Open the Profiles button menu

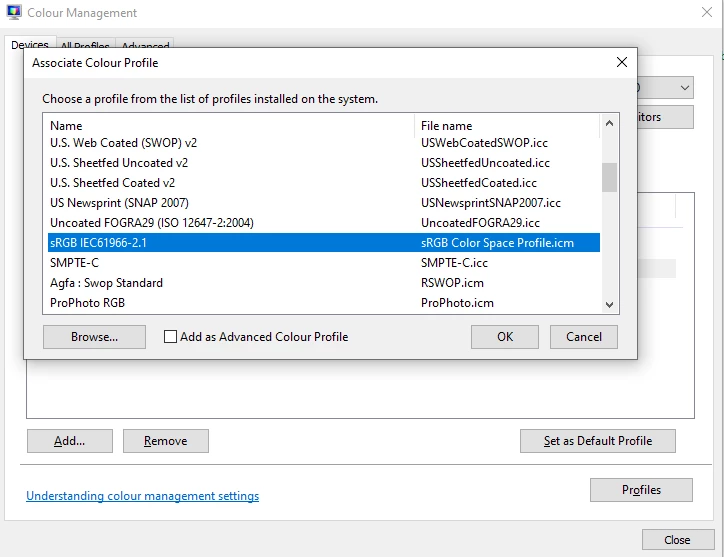pyautogui.click(x=641, y=490)
